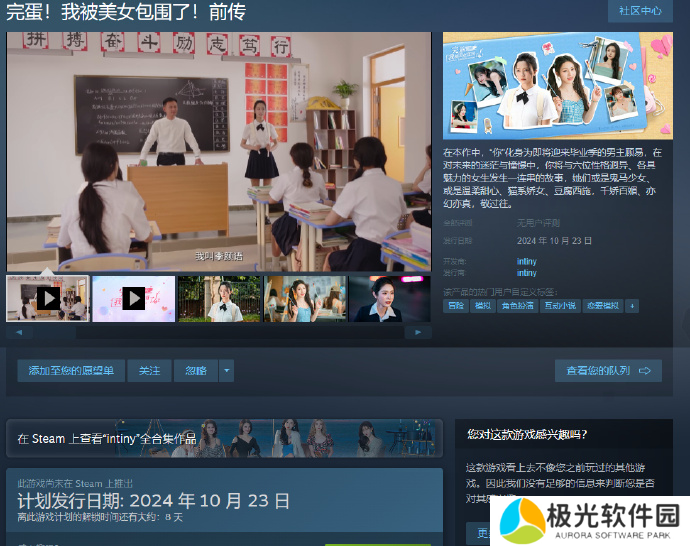Add game via 添加至您的愿望单 button
Image resolution: width=690 pixels, height=546 pixels.
click(x=71, y=371)
